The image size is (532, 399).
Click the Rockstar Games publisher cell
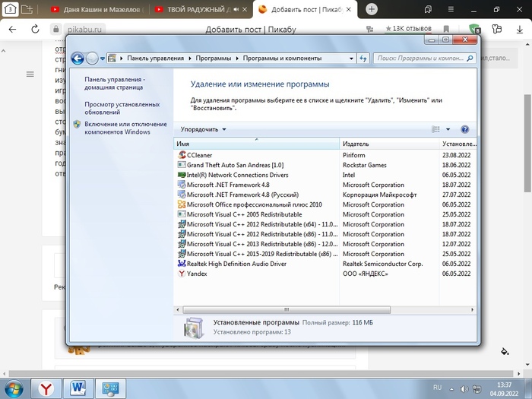tap(364, 165)
